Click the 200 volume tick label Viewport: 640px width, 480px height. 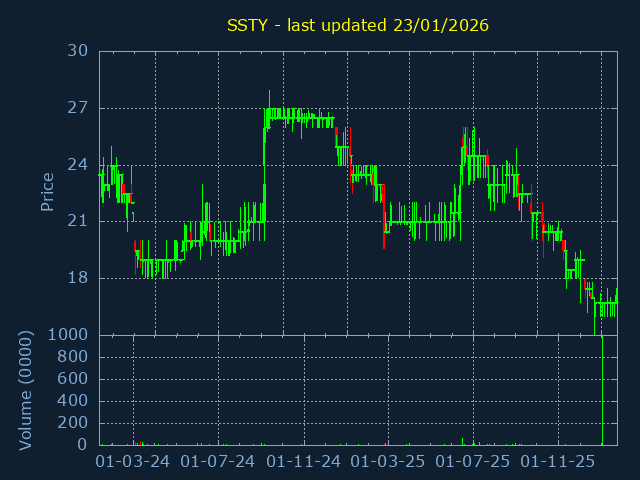[73, 423]
